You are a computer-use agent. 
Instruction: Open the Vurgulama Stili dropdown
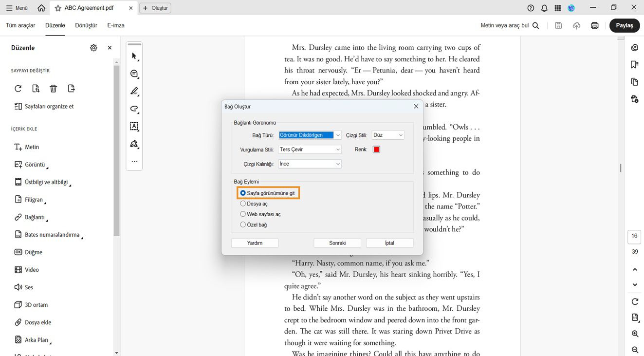(310, 150)
